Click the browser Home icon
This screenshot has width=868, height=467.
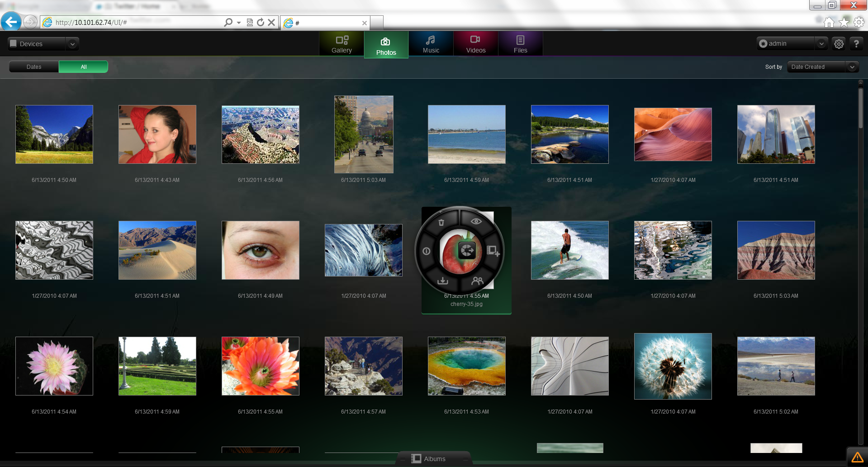(829, 22)
